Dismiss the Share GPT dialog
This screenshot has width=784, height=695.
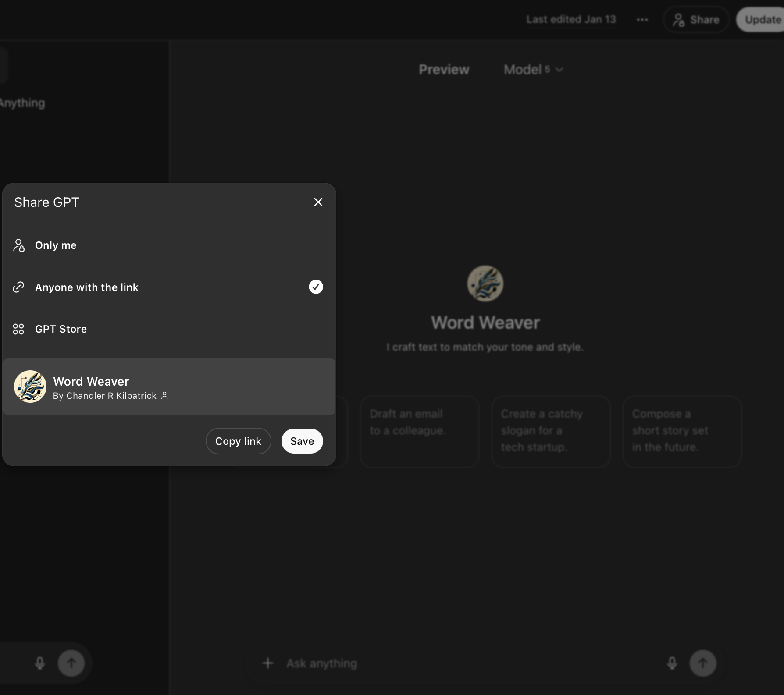pos(318,202)
